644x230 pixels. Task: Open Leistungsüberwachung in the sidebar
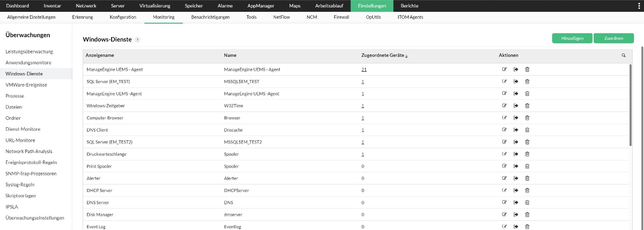pyautogui.click(x=29, y=52)
